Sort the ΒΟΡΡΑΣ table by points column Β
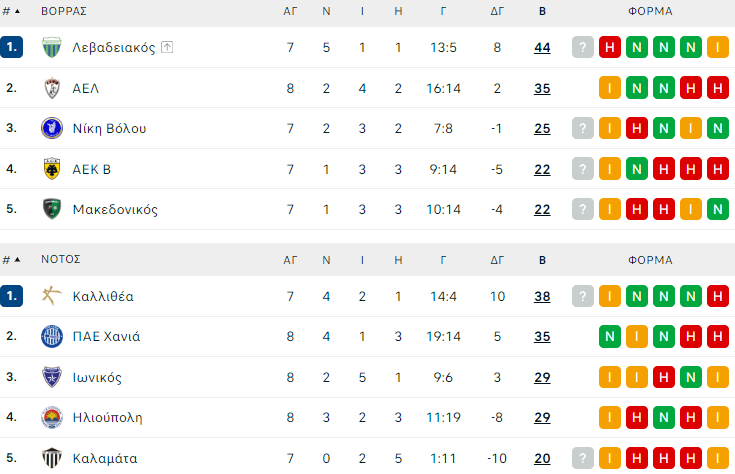The height and width of the screenshot is (474, 735). 542,11
